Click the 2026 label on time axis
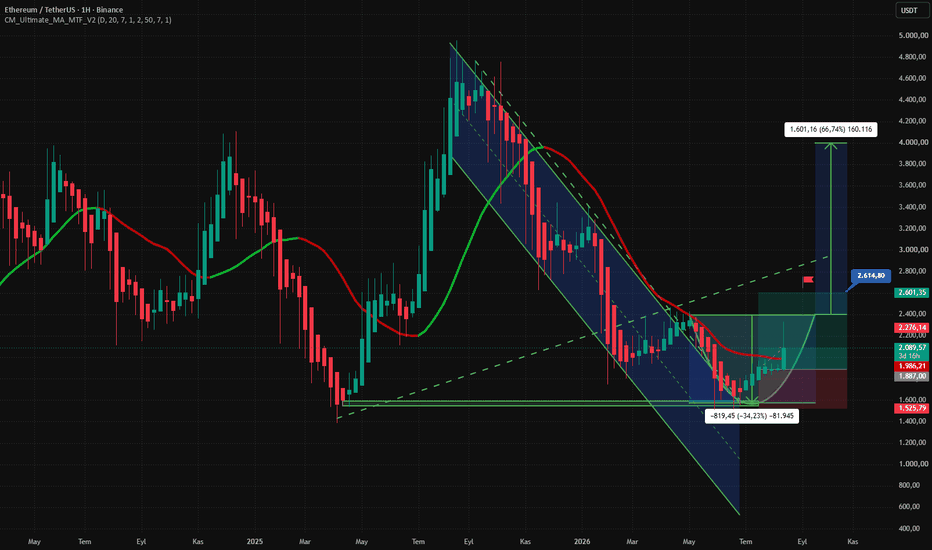Screen dimensions: 932x550 coord(582,542)
